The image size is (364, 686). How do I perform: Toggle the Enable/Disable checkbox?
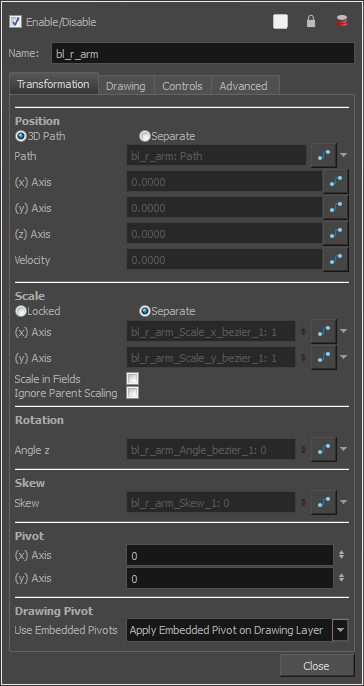pyautogui.click(x=15, y=21)
